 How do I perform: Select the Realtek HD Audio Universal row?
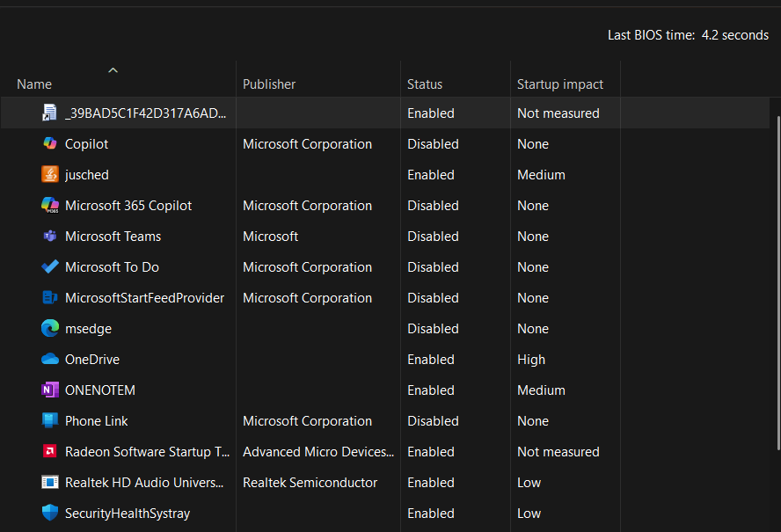(x=385, y=482)
